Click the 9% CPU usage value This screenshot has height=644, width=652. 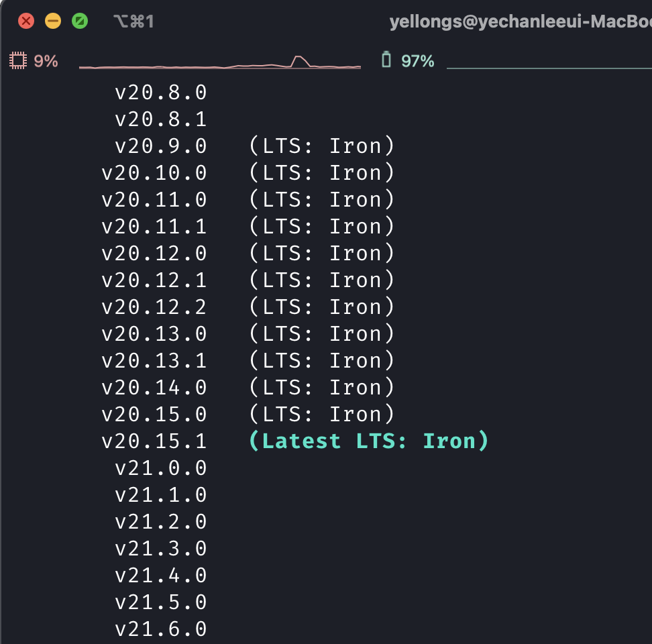coord(46,61)
